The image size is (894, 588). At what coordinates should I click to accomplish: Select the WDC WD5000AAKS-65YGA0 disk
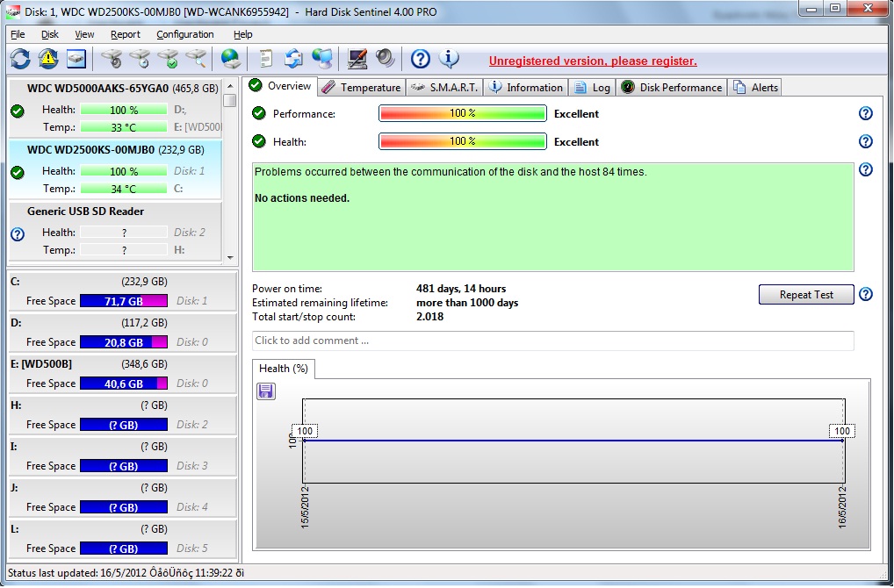coord(115,108)
